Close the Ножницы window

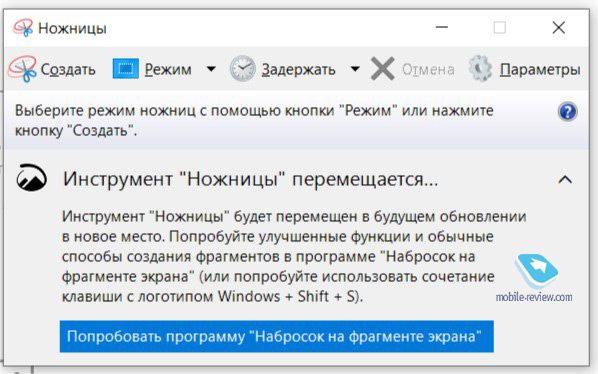[x=559, y=27]
